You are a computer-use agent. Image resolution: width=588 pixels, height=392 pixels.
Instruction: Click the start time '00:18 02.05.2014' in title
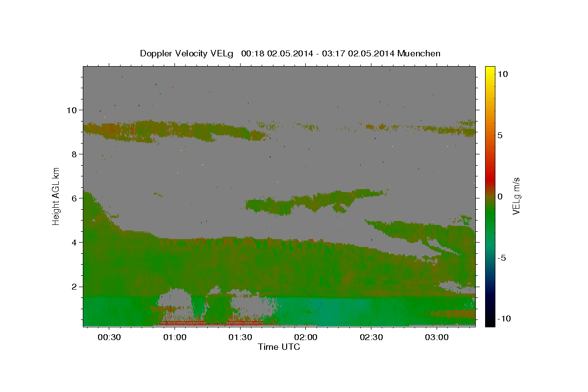[276, 53]
